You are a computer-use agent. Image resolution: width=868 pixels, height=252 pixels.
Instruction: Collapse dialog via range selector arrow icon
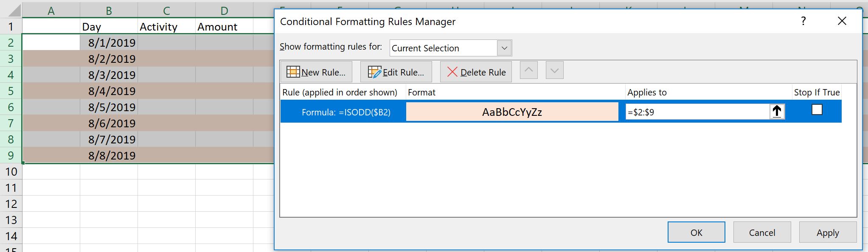coord(777,112)
